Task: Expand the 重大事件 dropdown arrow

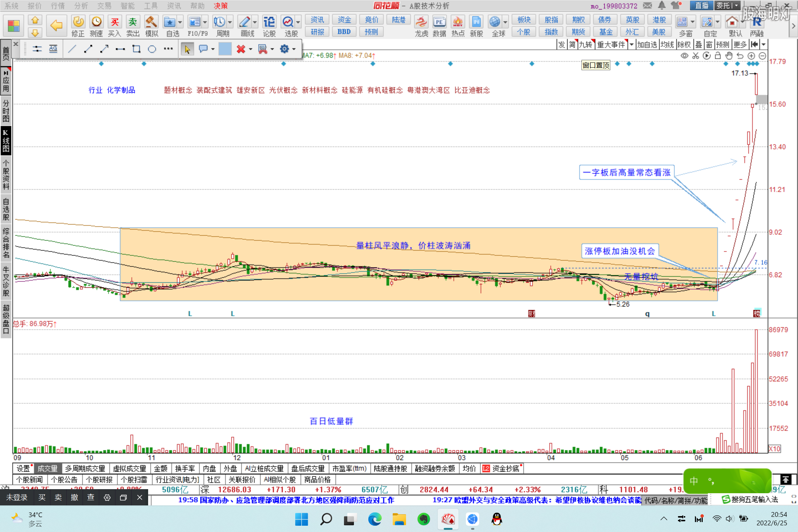Action: click(x=631, y=45)
